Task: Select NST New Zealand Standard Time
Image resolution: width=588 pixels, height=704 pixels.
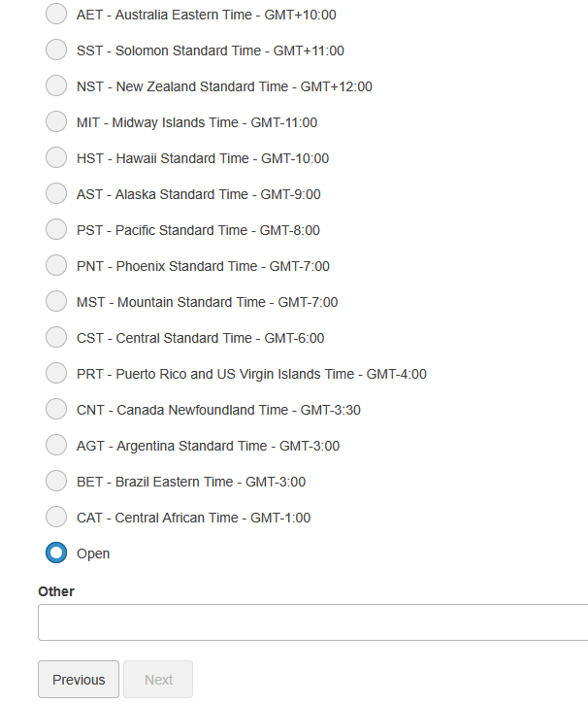Action: pos(56,86)
